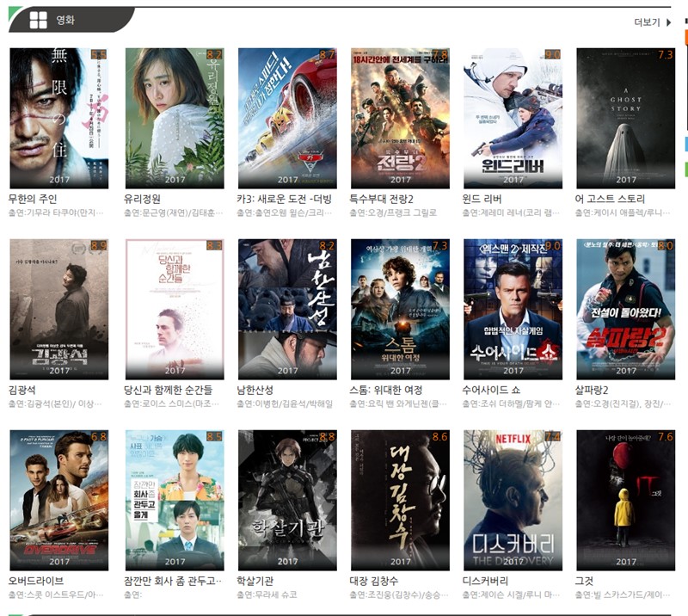Viewport: 688px width, 616px height.
Task: Click the title link 카3: 새로운 도전 -더빙
Action: click(x=285, y=199)
